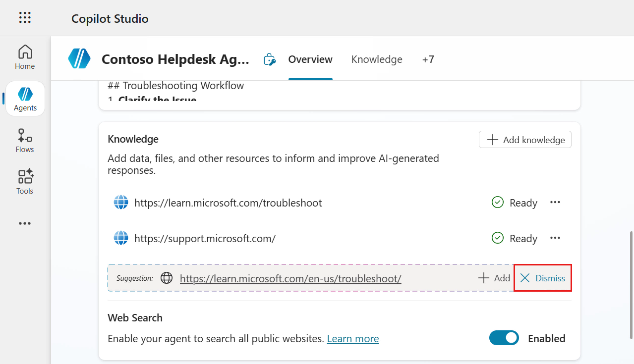Disable the Web Search toggle

(x=504, y=338)
